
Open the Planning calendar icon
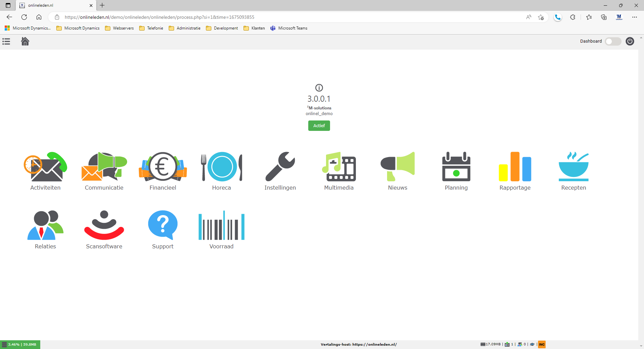click(456, 167)
